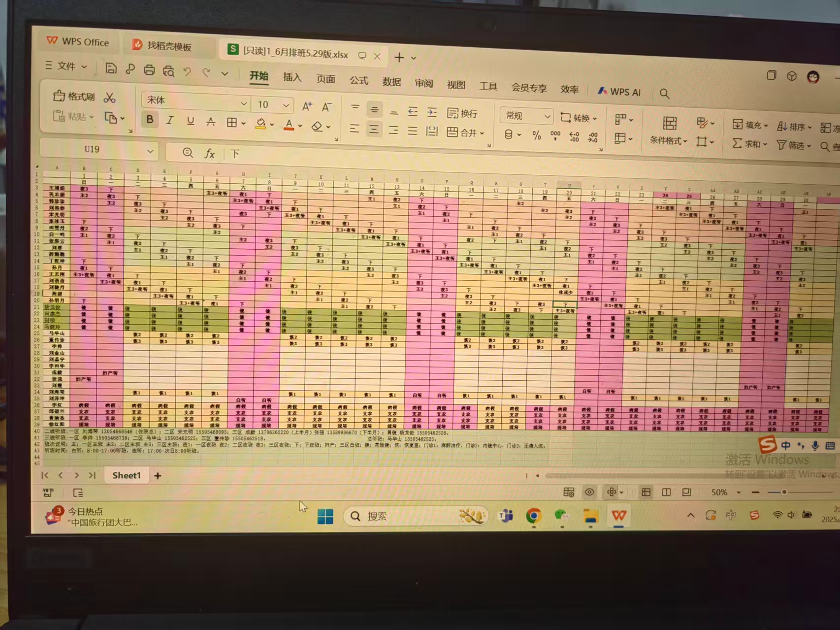The width and height of the screenshot is (840, 630).
Task: Click the Clear formatting eraser icon
Action: coord(317,126)
